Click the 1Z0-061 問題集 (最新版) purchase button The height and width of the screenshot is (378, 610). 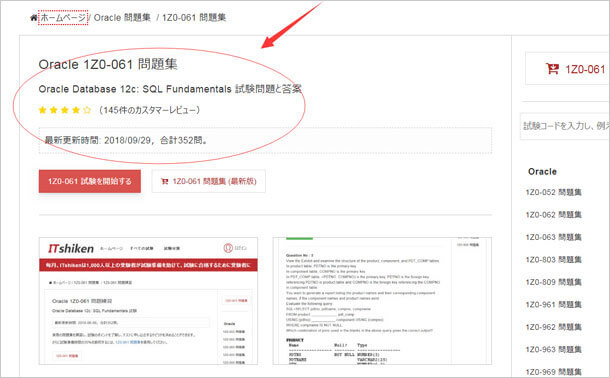209,181
